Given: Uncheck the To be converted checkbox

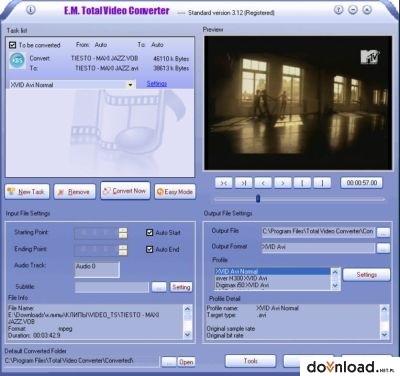Looking at the screenshot, I should pos(13,45).
